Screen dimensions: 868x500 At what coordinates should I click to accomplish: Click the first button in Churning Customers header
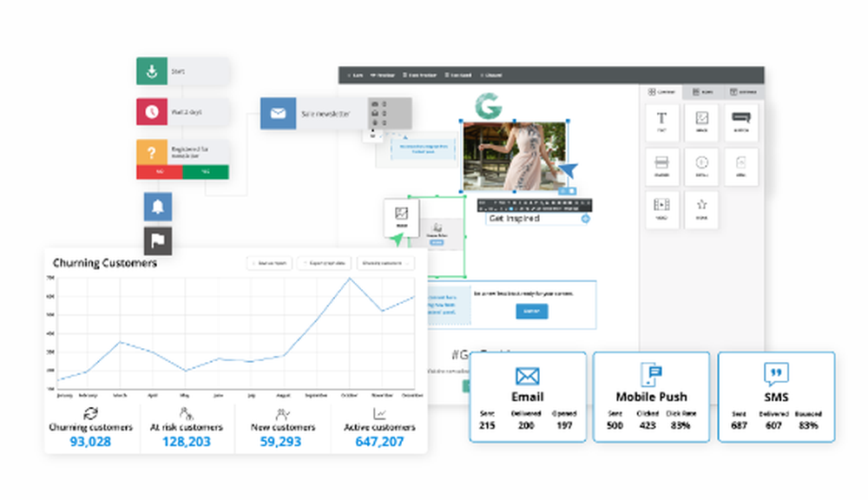[269, 263]
